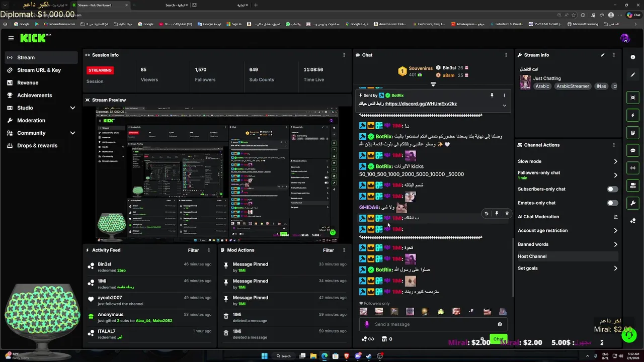Edit stream info with pencil icon
Image resolution: width=644 pixels, height=362 pixels.
tap(603, 55)
